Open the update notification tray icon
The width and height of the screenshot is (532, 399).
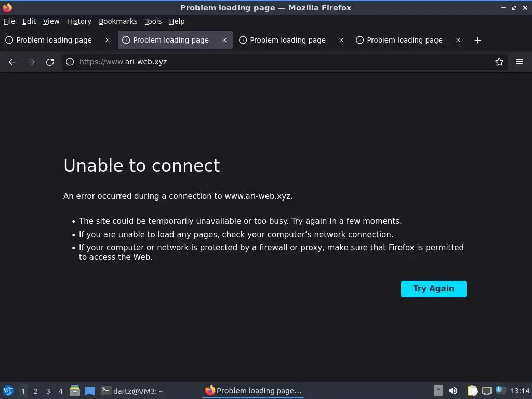click(499, 390)
